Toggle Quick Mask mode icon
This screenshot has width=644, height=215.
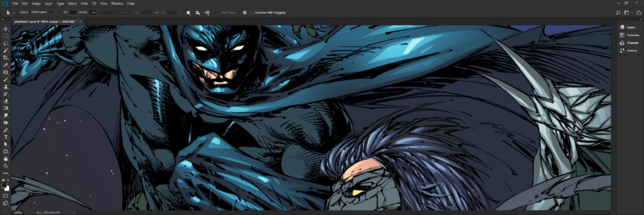(6, 196)
